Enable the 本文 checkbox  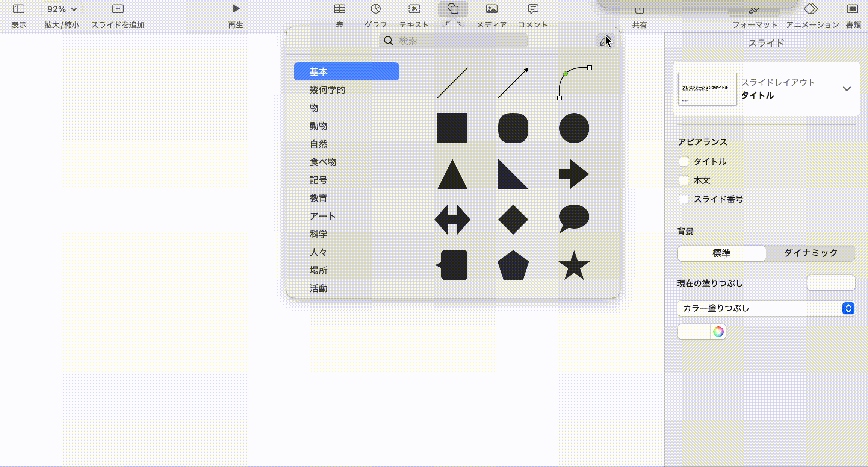pos(684,180)
